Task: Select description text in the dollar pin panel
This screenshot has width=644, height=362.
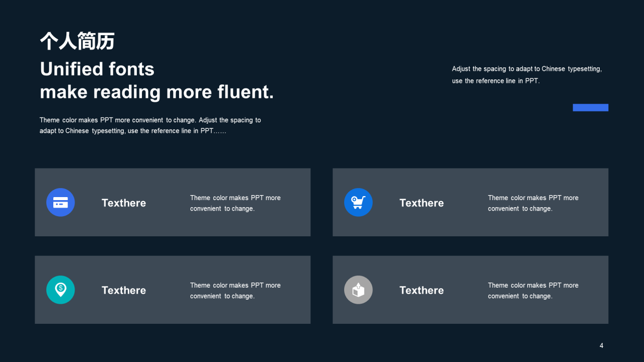Action: click(235, 291)
